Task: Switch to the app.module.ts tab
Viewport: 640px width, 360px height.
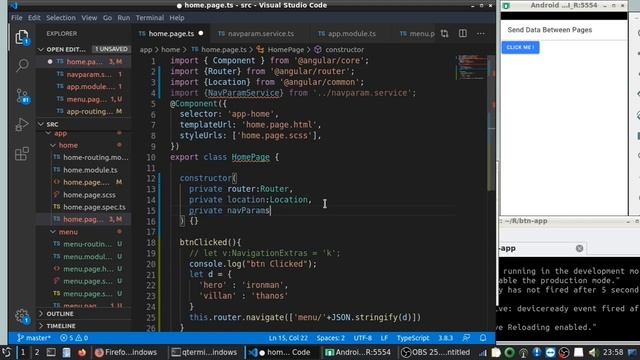Action: pyautogui.click(x=351, y=34)
